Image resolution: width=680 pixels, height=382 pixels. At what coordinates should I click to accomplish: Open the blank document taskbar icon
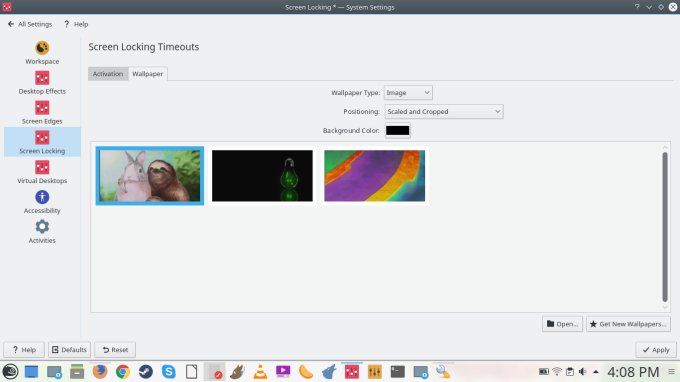191,372
